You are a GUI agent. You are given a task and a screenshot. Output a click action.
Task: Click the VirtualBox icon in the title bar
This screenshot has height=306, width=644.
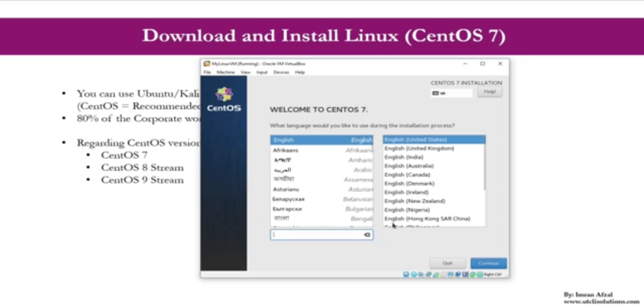207,64
